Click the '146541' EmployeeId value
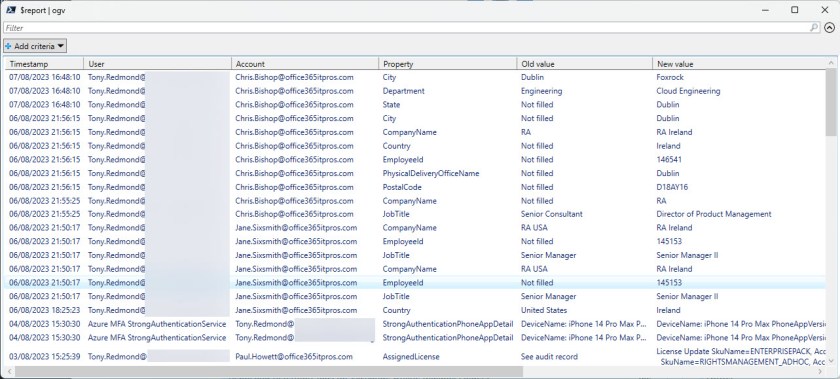The height and width of the screenshot is (379, 840). click(x=669, y=160)
